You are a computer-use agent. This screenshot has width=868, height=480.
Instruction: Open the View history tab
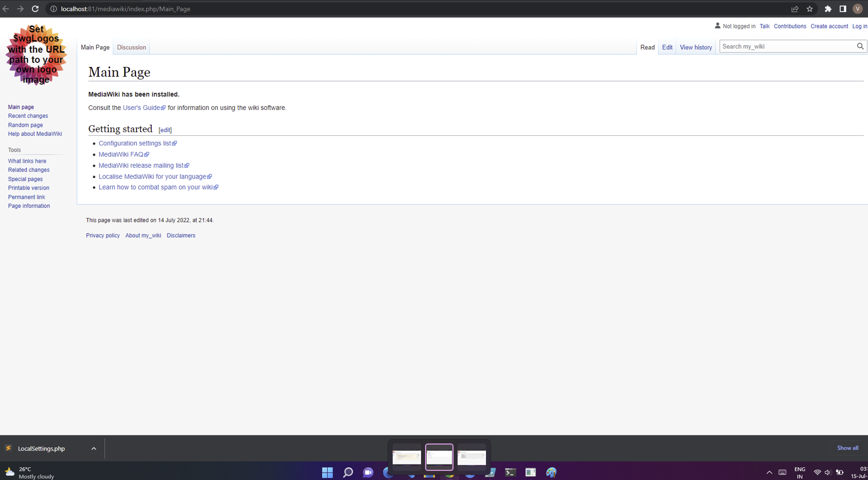tap(696, 47)
